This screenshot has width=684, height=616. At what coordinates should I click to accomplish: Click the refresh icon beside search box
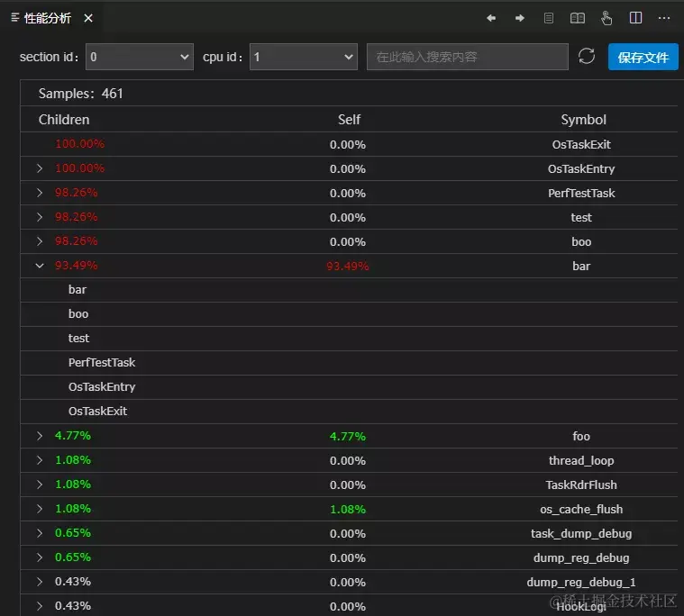point(587,56)
